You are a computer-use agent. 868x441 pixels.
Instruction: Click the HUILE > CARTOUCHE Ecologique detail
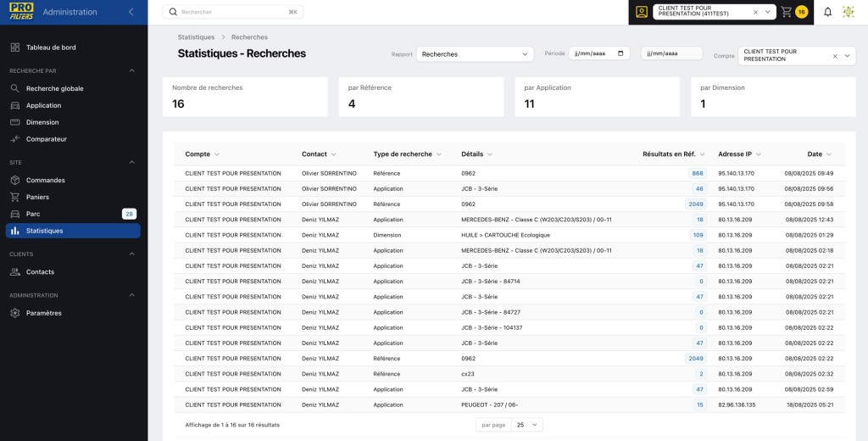click(505, 235)
